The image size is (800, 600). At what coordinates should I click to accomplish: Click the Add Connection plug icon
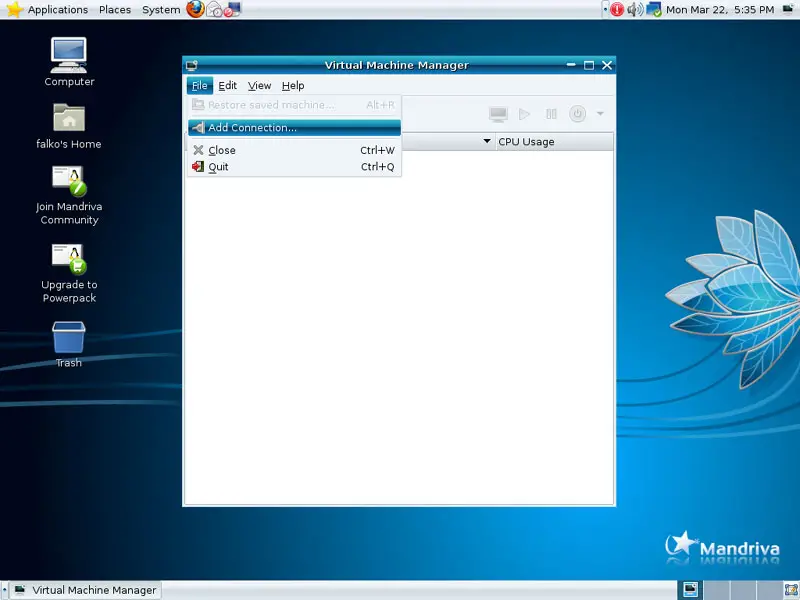(198, 128)
